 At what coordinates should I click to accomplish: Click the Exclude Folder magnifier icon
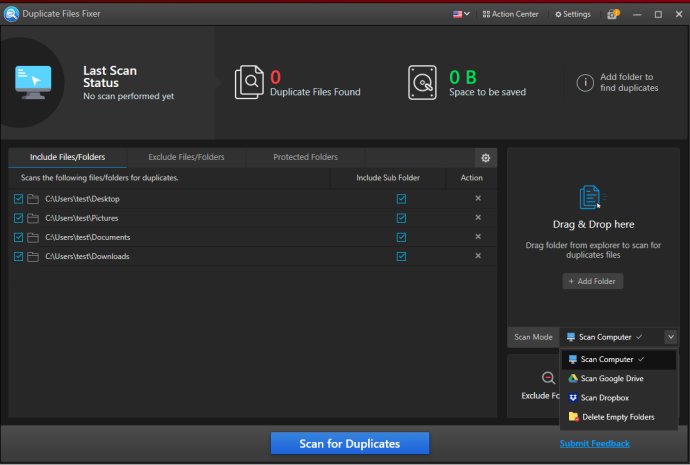click(x=548, y=378)
